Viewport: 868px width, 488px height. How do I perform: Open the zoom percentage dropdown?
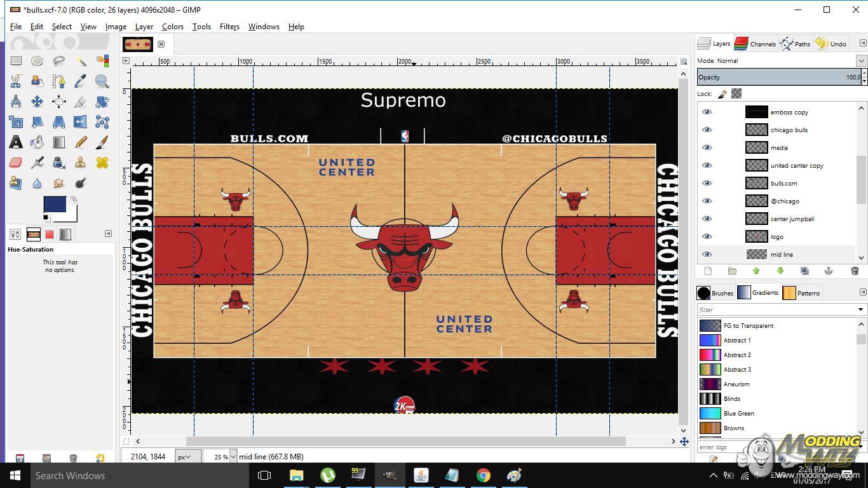pos(233,456)
